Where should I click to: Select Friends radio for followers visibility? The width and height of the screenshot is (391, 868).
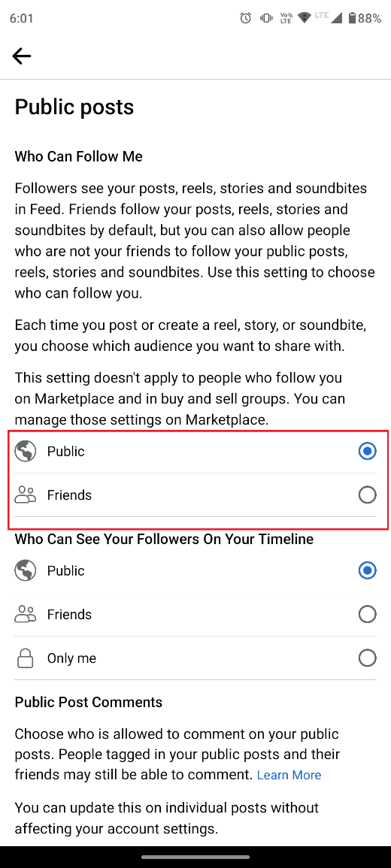[x=367, y=615]
